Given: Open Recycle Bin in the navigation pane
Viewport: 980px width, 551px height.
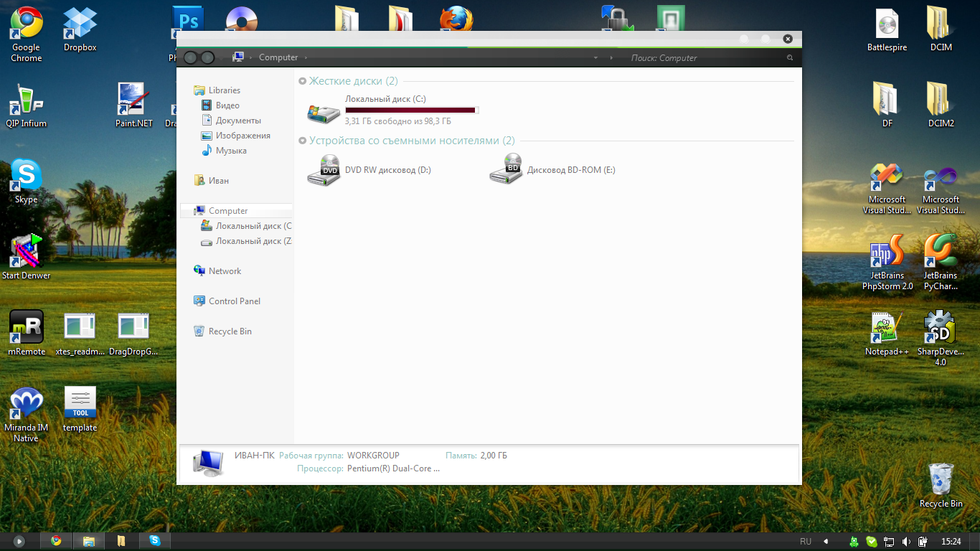Looking at the screenshot, I should (x=222, y=331).
